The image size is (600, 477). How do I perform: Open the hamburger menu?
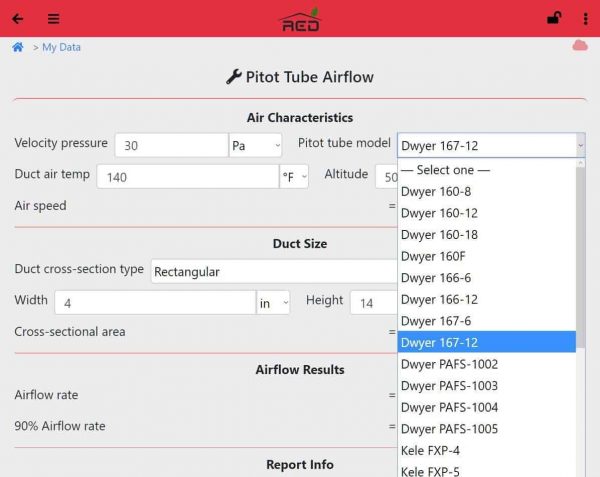[x=54, y=19]
